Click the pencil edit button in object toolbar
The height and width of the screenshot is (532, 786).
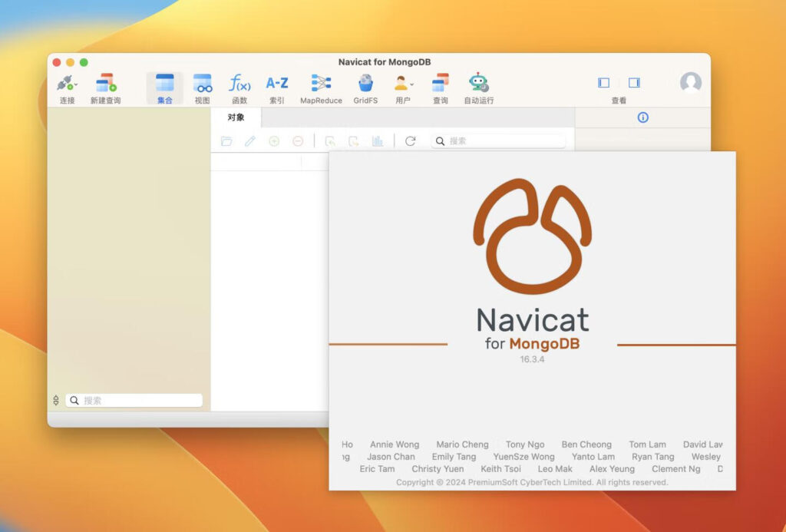[249, 140]
